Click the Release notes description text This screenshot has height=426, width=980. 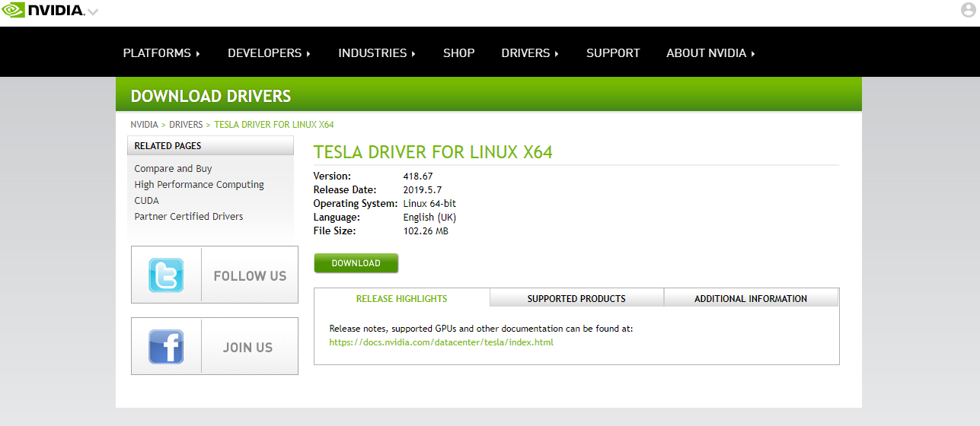tap(481, 329)
